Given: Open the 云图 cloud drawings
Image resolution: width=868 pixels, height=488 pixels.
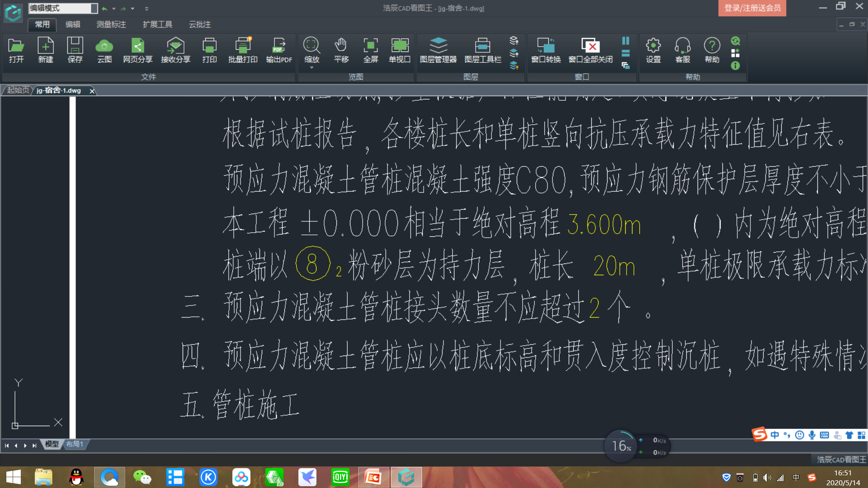Looking at the screenshot, I should pyautogui.click(x=104, y=50).
